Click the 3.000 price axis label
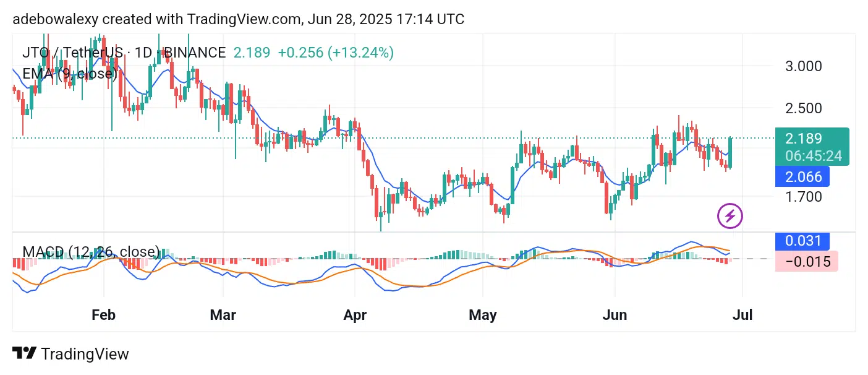Image resolution: width=868 pixels, height=375 pixels. click(803, 66)
